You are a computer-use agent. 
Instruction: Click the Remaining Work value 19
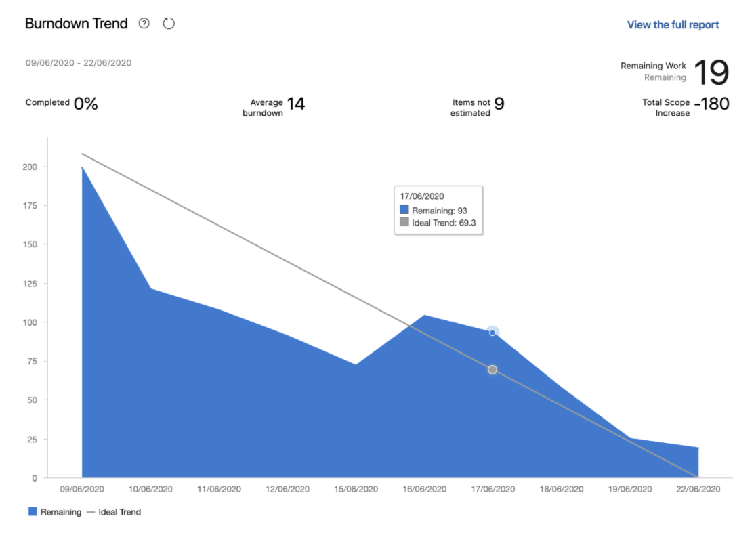711,72
